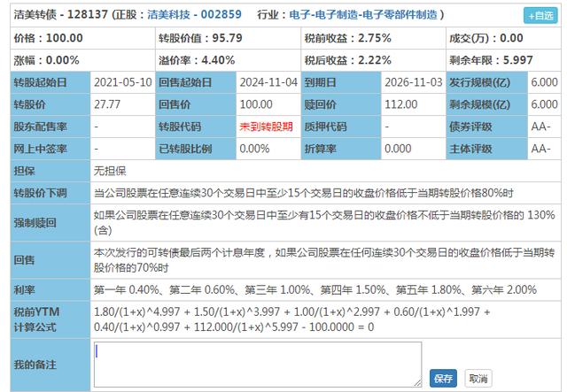The width and height of the screenshot is (567, 392).
Task: Select the 溢价率：4.40% value
Action: click(197, 60)
